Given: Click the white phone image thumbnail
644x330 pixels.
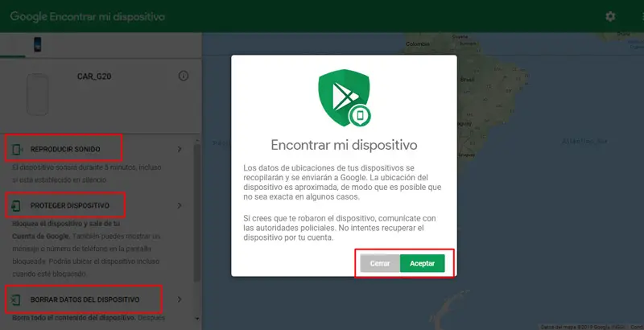Looking at the screenshot, I should (37, 94).
